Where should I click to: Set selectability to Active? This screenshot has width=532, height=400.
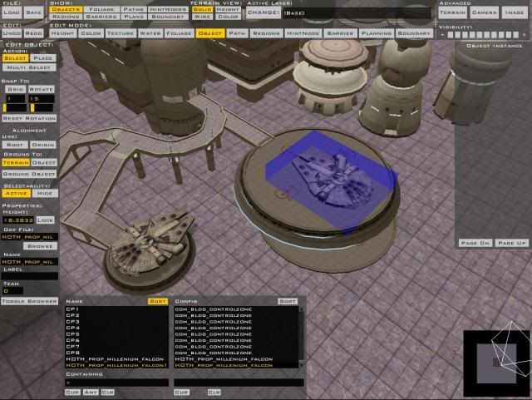click(x=16, y=193)
